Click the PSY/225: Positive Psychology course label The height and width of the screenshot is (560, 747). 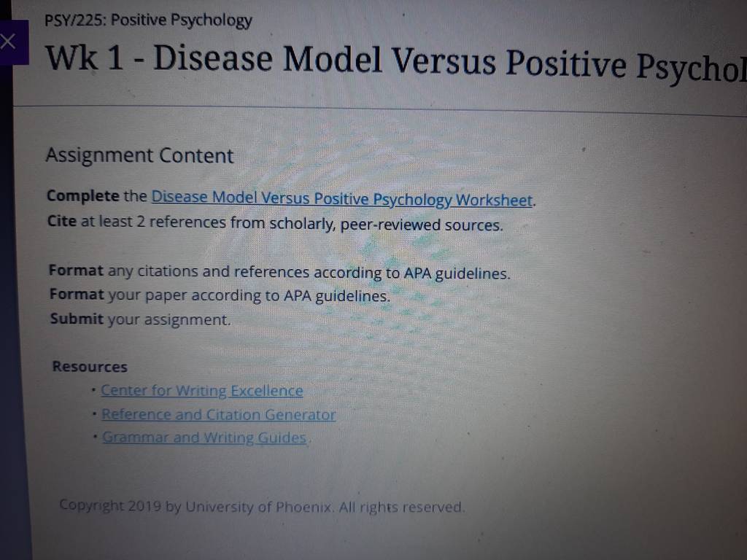point(147,20)
